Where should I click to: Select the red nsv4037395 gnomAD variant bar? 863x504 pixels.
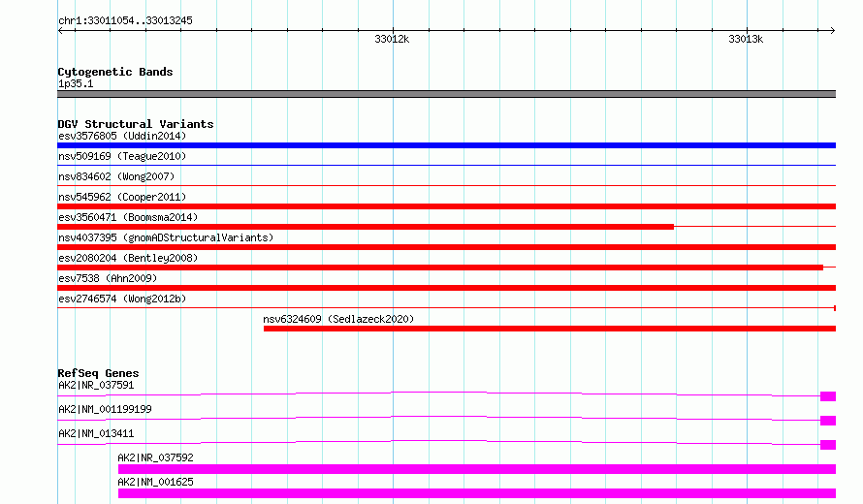(x=446, y=247)
